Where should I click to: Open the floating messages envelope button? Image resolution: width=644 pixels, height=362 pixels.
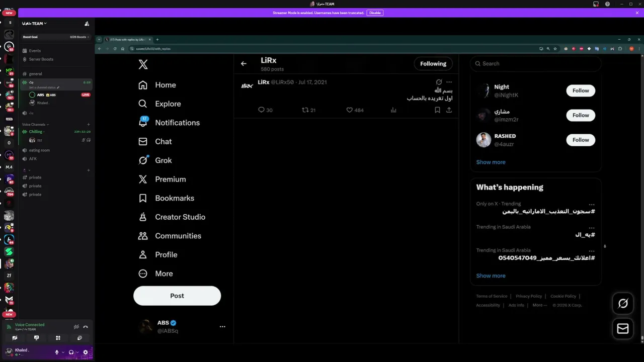pyautogui.click(x=623, y=328)
